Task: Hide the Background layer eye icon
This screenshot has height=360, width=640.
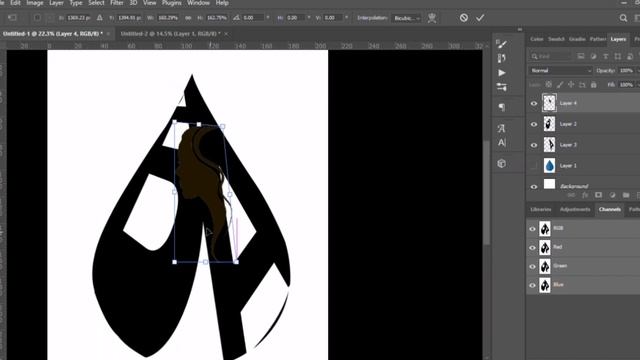Action: pos(534,187)
